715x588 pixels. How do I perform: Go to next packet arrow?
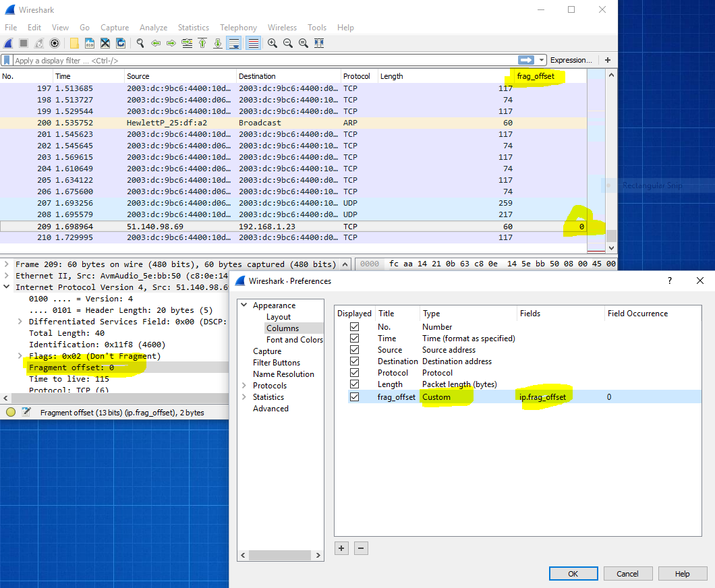point(171,43)
